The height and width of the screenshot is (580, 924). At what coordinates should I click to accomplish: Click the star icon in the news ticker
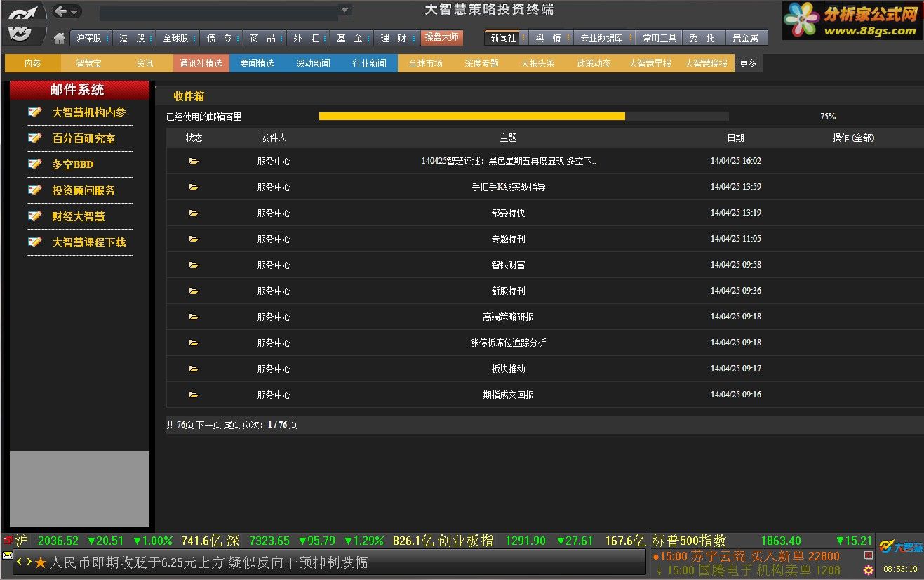point(41,562)
